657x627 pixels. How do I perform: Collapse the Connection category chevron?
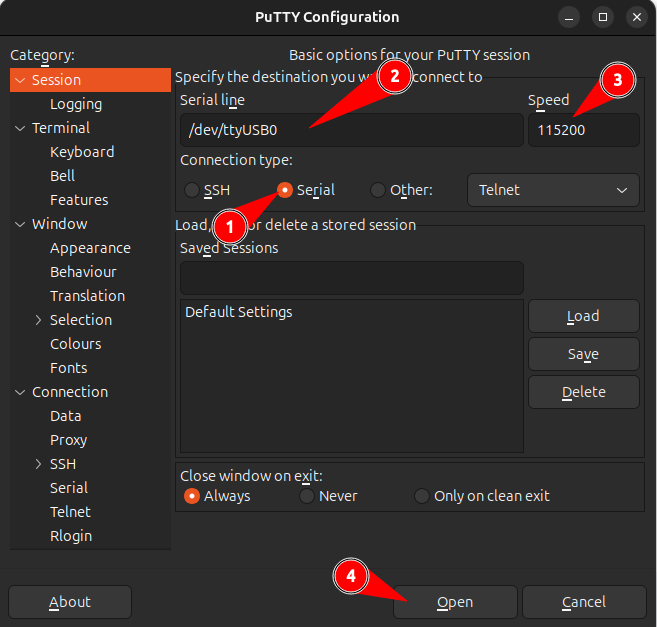pos(20,392)
